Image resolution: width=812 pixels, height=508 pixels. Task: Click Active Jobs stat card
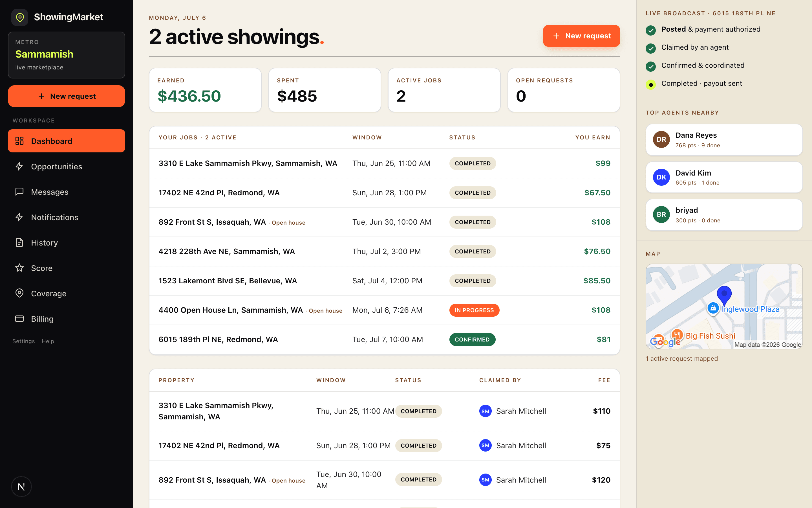(444, 90)
